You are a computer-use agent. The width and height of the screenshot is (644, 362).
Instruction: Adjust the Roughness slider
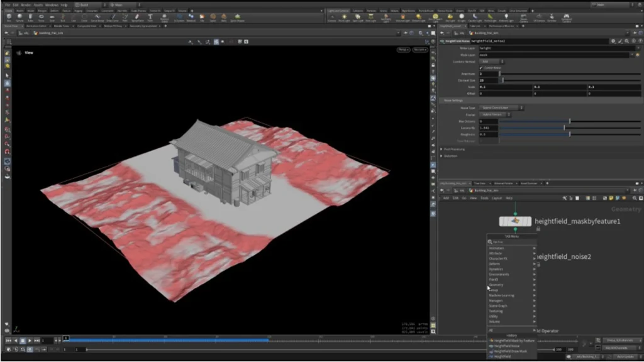[x=570, y=134]
